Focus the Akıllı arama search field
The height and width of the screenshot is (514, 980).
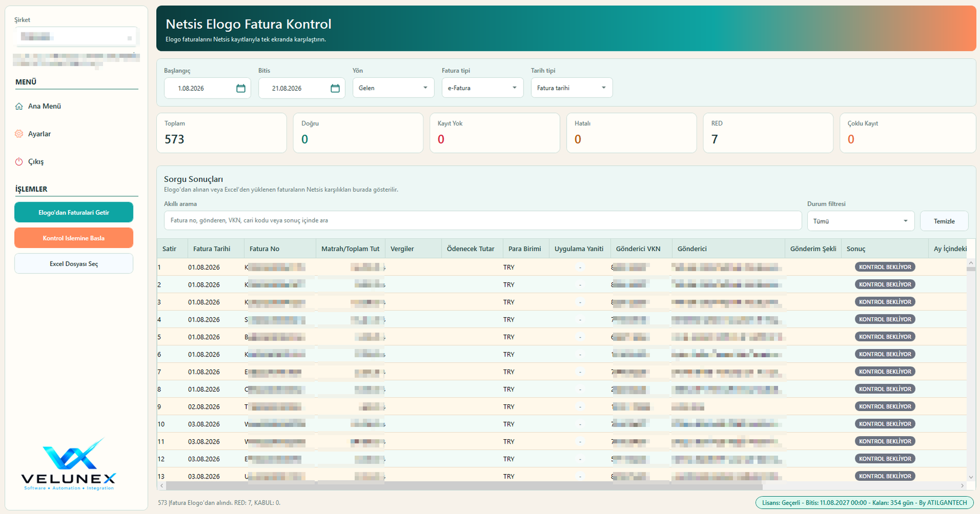(483, 221)
